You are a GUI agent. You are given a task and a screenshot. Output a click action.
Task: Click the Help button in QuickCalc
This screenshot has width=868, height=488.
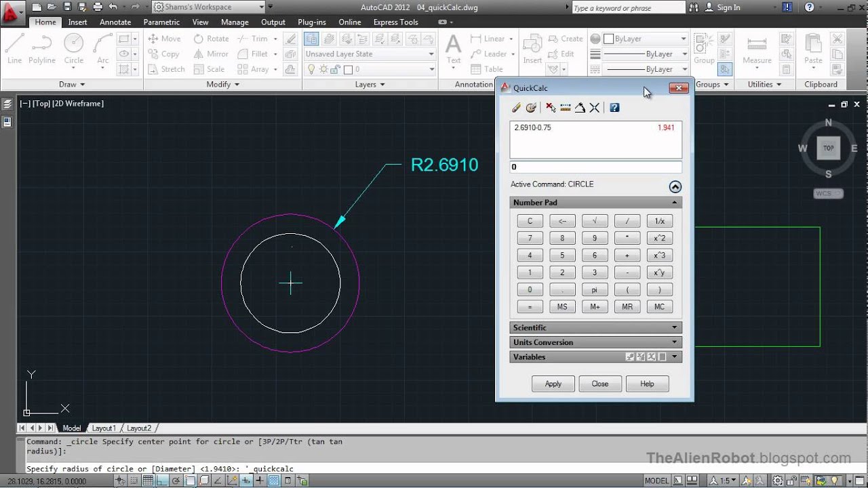point(647,384)
